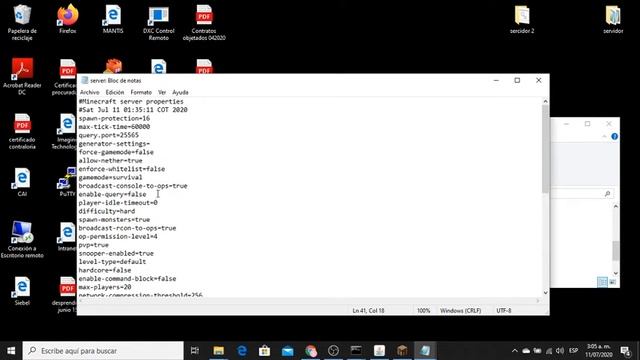Place cursor on max-players=20 line

click(105, 287)
